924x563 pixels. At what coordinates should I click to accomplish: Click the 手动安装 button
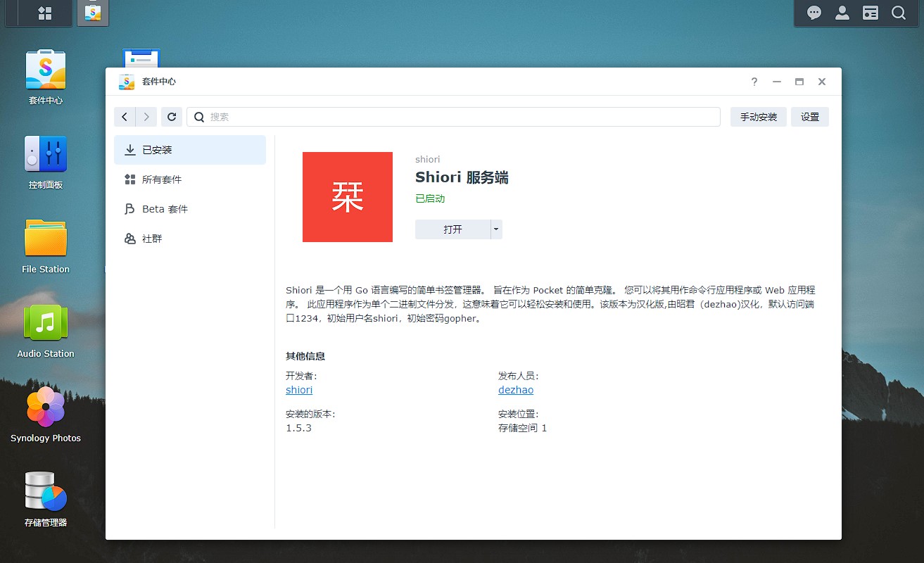[x=759, y=117]
